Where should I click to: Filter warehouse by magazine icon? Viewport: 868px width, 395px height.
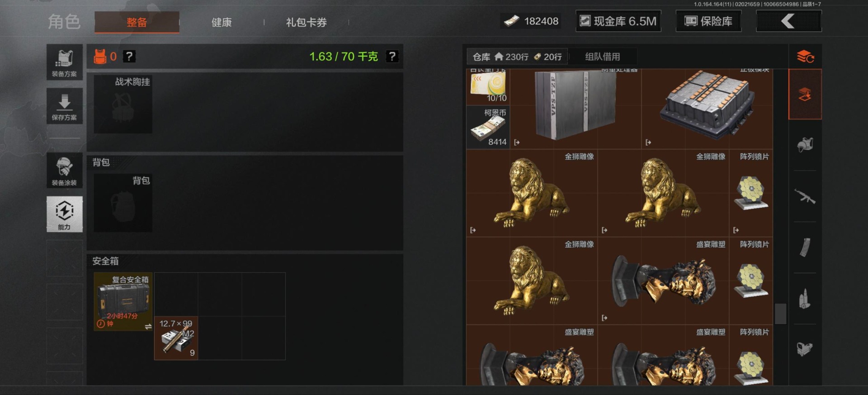(805, 247)
